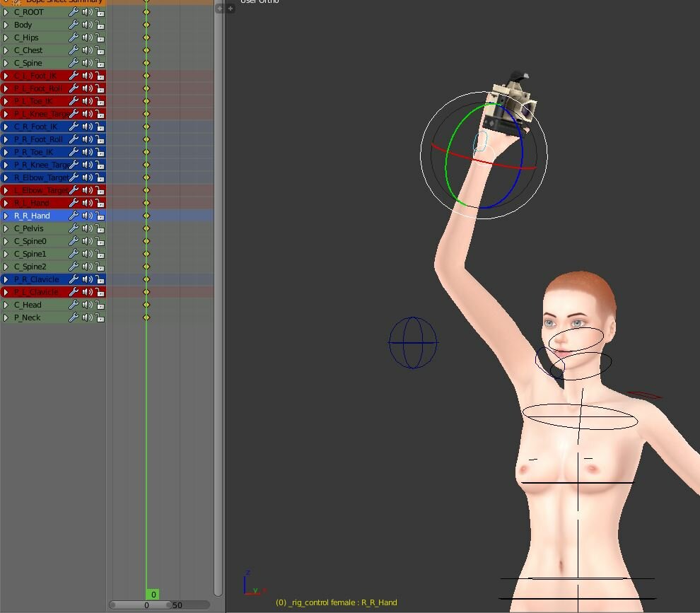Image resolution: width=700 pixels, height=613 pixels.
Task: Click the wrench icon on C_Pelvis row
Action: pos(74,228)
